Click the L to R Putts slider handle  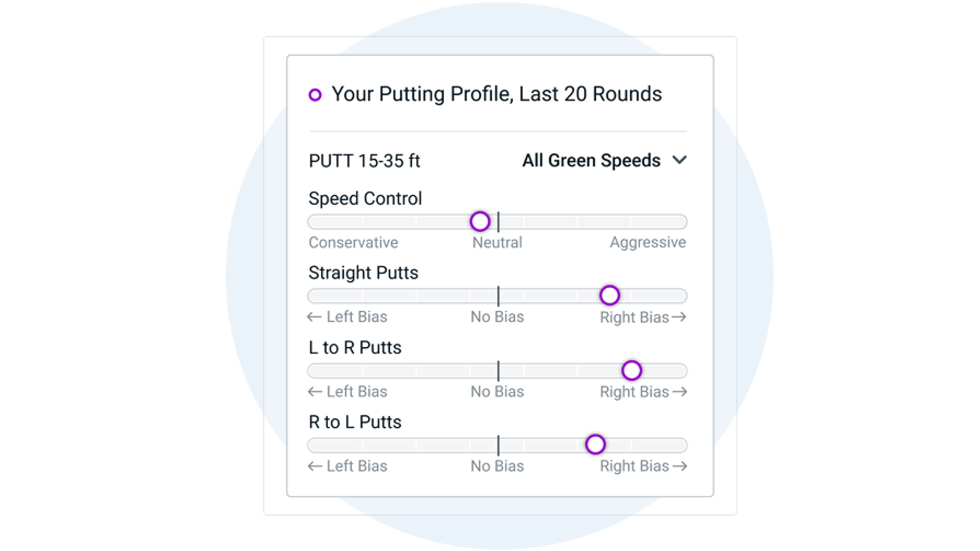(631, 370)
